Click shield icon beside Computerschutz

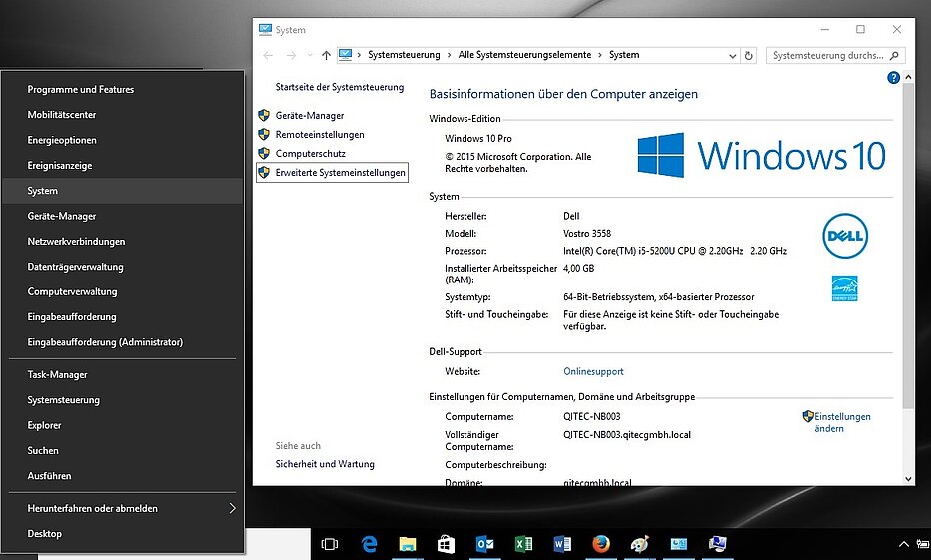tap(264, 153)
